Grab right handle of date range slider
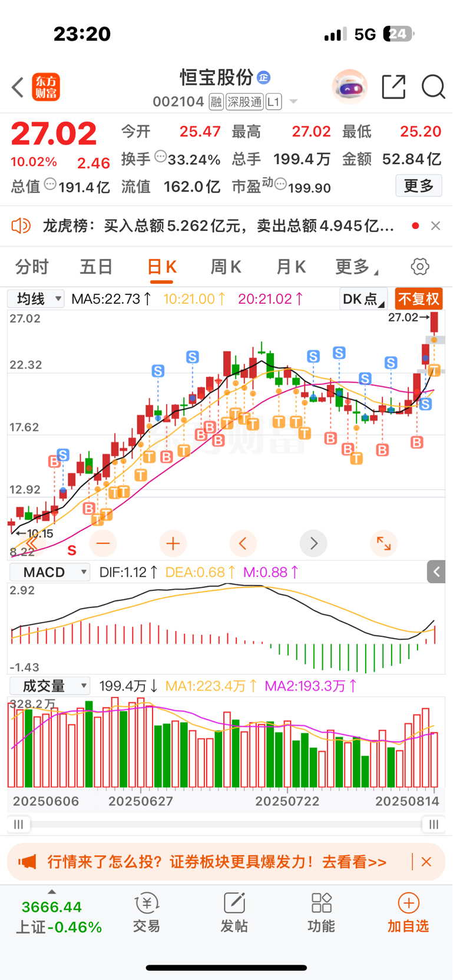 point(434,824)
